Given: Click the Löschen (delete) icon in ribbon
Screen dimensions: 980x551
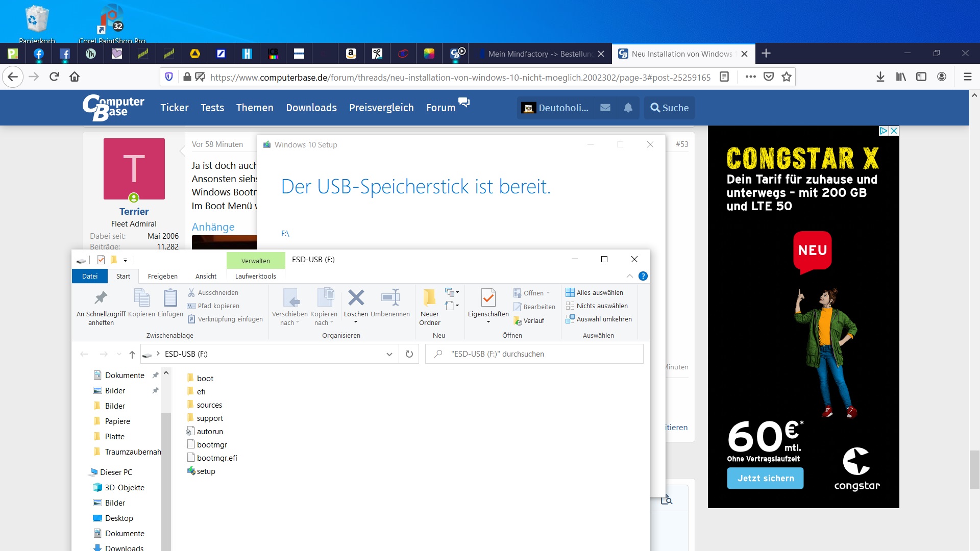Looking at the screenshot, I should point(356,297).
